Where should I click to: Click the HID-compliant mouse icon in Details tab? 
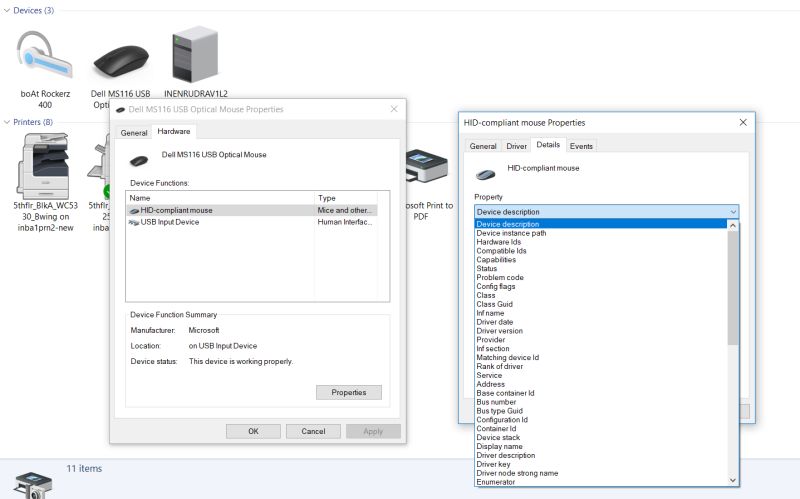click(x=485, y=174)
